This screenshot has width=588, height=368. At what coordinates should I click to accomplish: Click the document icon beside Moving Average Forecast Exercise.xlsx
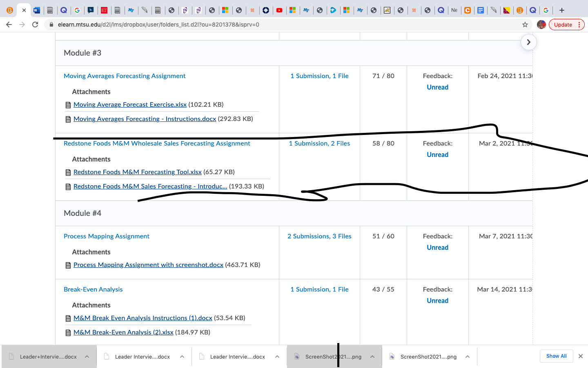pyautogui.click(x=68, y=105)
